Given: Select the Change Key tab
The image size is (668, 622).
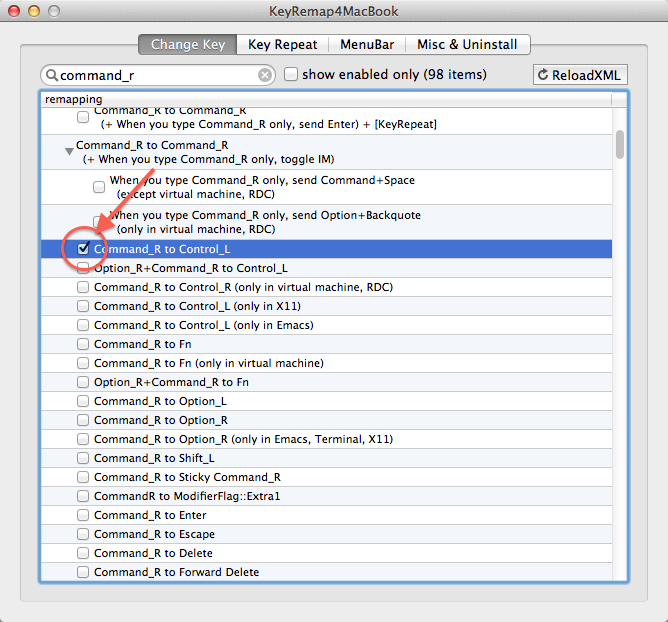Looking at the screenshot, I should click(188, 44).
